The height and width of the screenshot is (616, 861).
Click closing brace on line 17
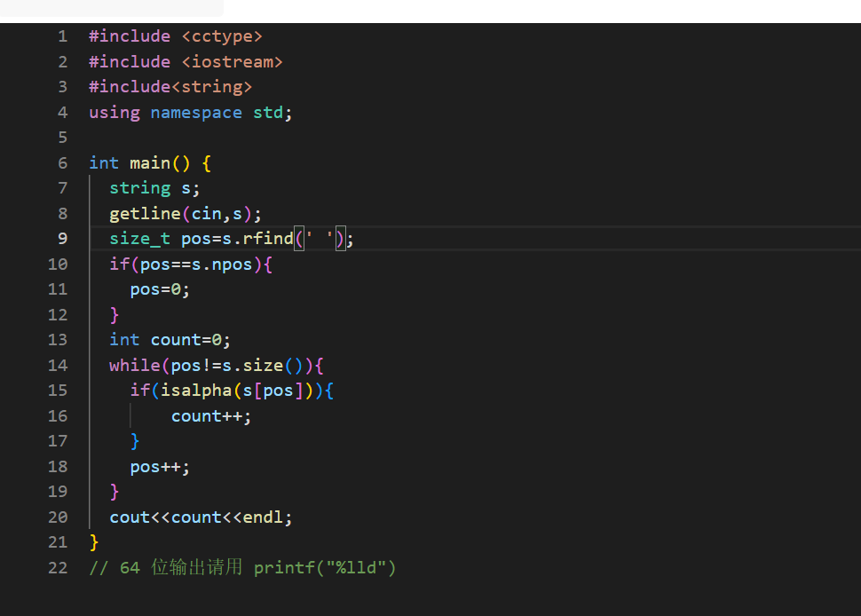point(135,441)
